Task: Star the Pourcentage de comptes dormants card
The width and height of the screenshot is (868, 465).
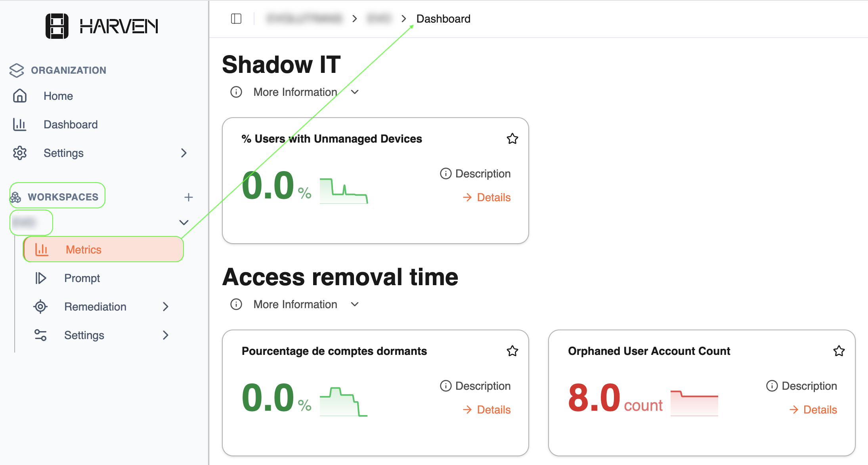Action: (512, 351)
